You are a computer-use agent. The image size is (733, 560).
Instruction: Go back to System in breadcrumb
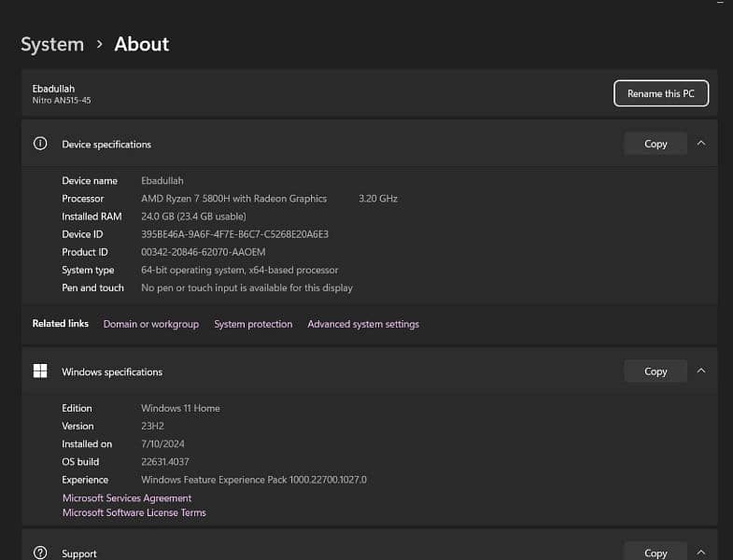tap(52, 44)
